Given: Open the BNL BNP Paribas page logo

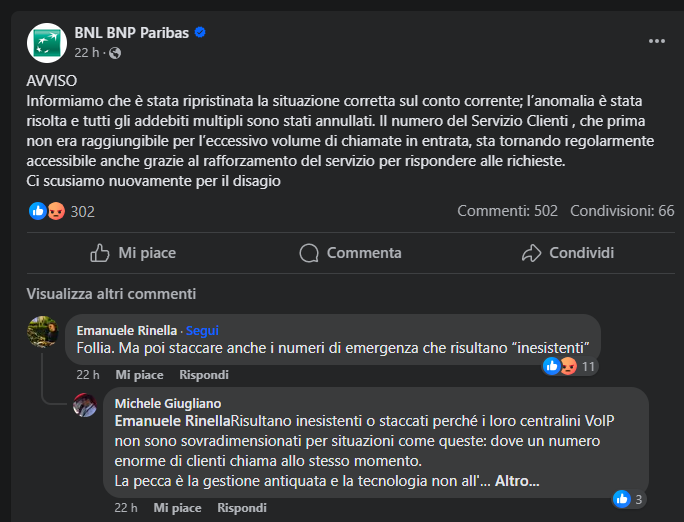Looking at the screenshot, I should (46, 42).
